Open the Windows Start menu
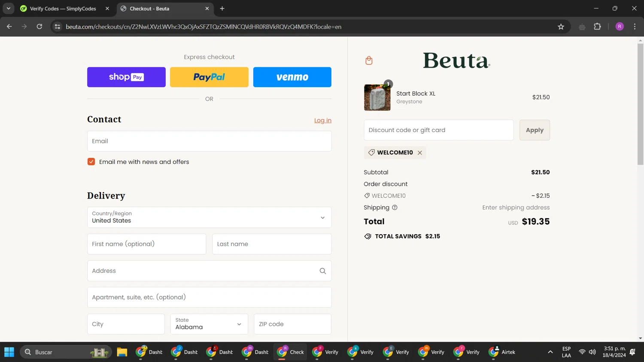Image resolution: width=644 pixels, height=362 pixels. coord(9,352)
